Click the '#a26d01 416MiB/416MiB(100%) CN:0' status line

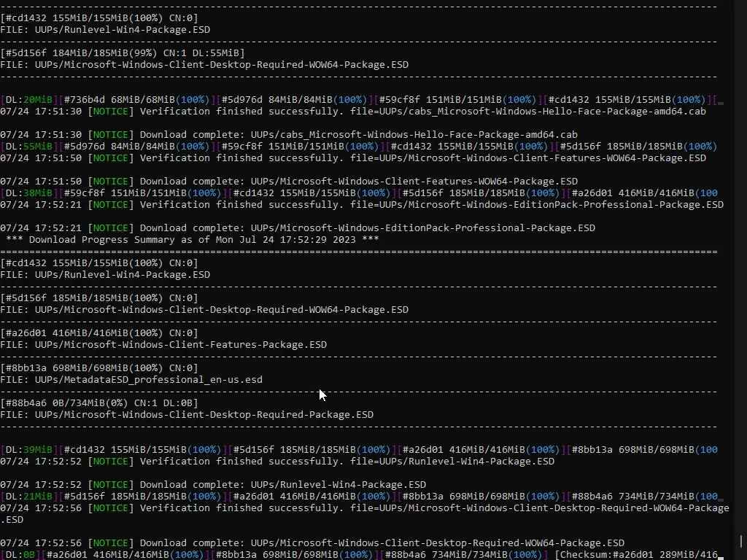(x=99, y=332)
